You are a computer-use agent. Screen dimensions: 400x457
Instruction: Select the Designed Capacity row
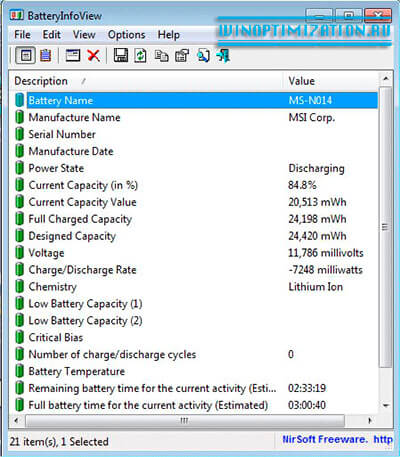pyautogui.click(x=196, y=236)
